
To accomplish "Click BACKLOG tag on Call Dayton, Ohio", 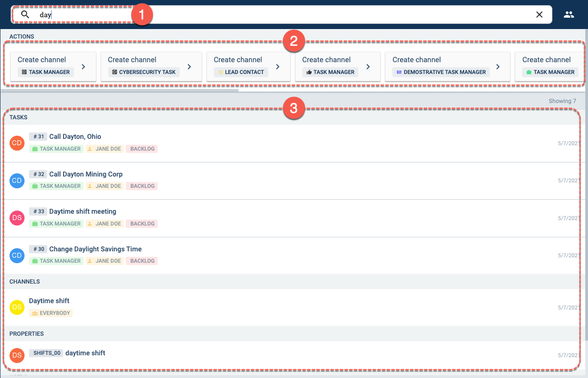I will pos(142,149).
